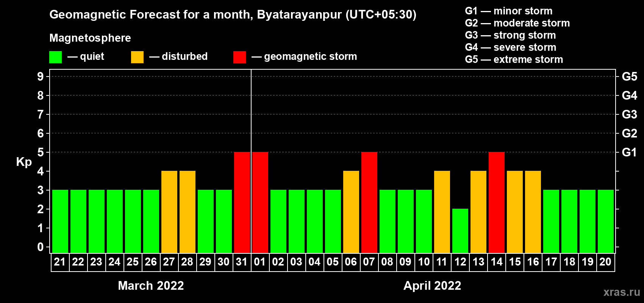Click the date label '31' below the chart

242,262
